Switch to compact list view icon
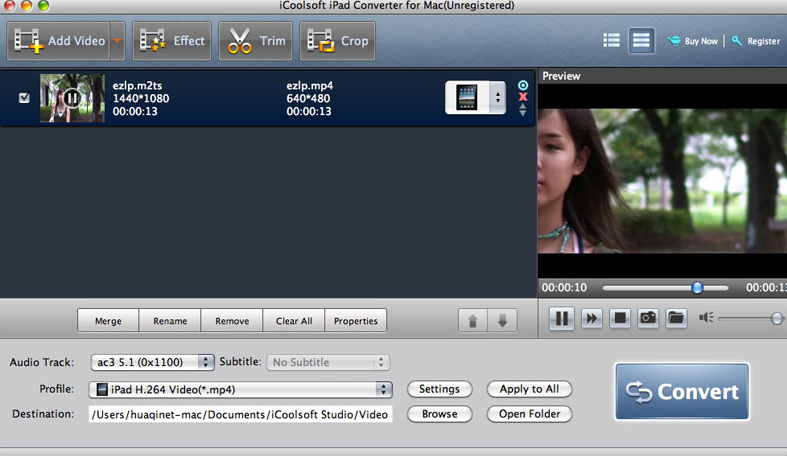The width and height of the screenshot is (787, 456). point(611,40)
